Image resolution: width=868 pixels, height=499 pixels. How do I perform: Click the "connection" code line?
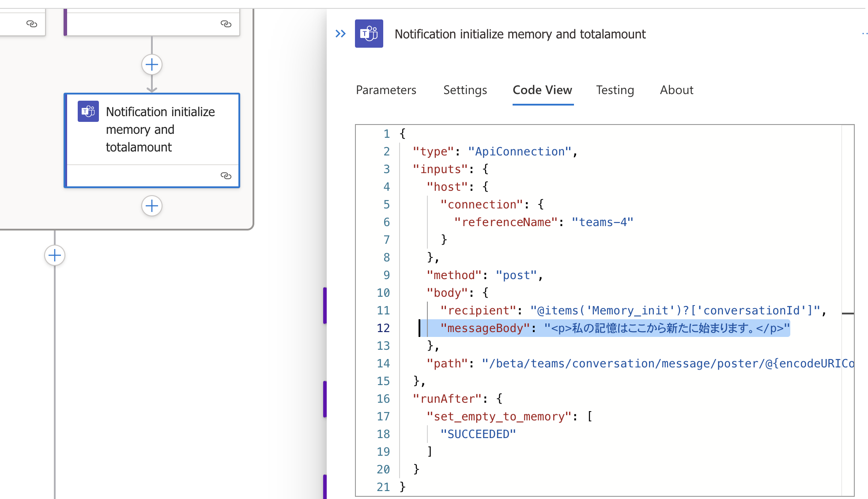(492, 204)
